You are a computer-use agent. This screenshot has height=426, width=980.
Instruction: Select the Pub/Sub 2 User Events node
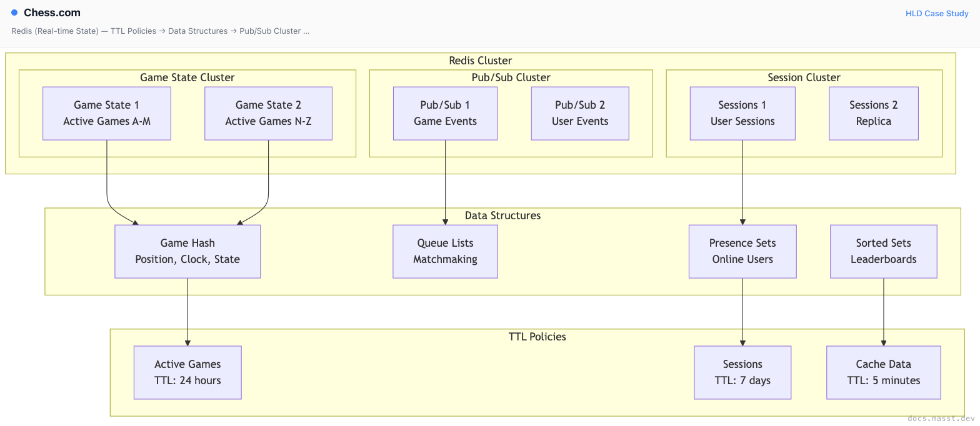tap(580, 113)
